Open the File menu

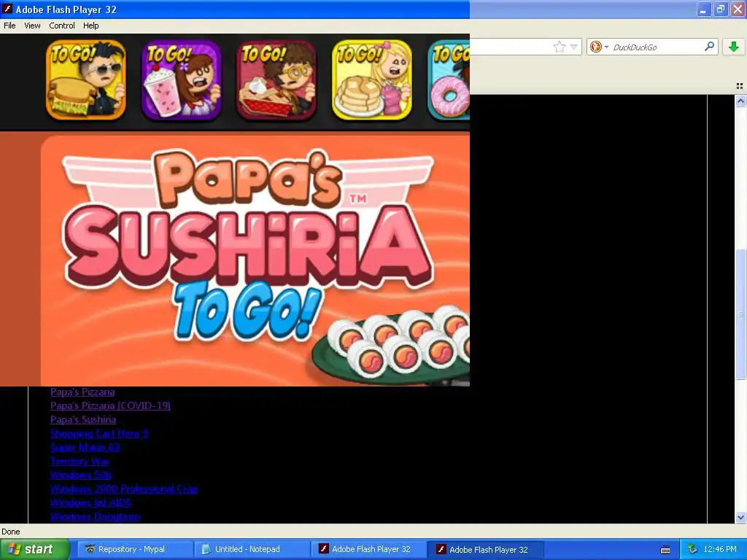click(9, 26)
